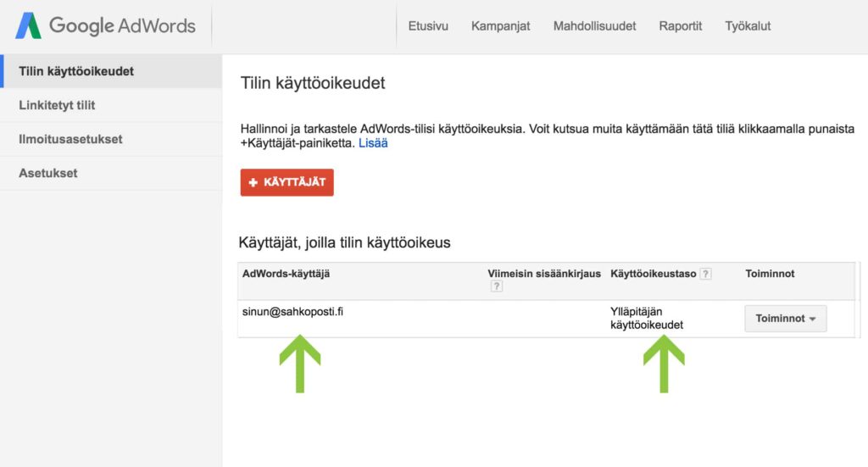Click help icon beside Käyttöoikeustaso header
The image size is (868, 467).
[x=705, y=274]
